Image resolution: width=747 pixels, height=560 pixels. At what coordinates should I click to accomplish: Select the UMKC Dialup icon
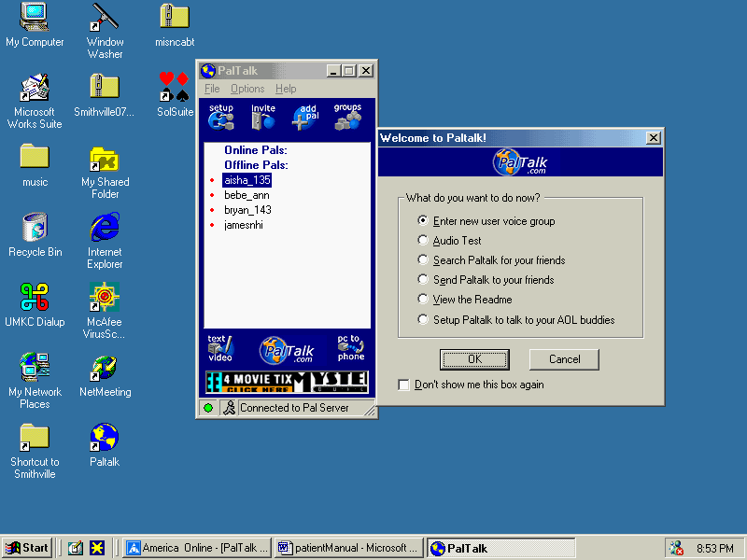(x=35, y=305)
